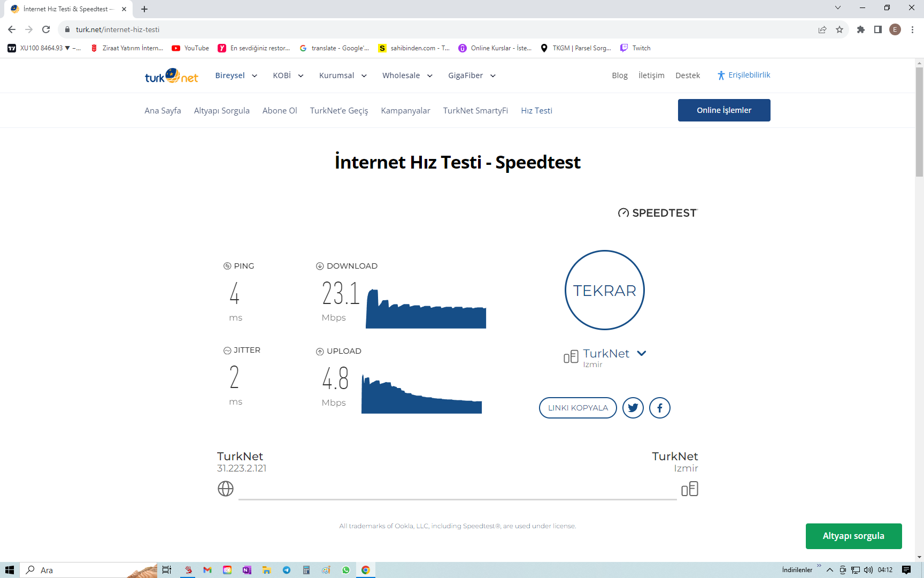The width and height of the screenshot is (924, 578).
Task: Open the Hız Testi menu item
Action: (536, 111)
